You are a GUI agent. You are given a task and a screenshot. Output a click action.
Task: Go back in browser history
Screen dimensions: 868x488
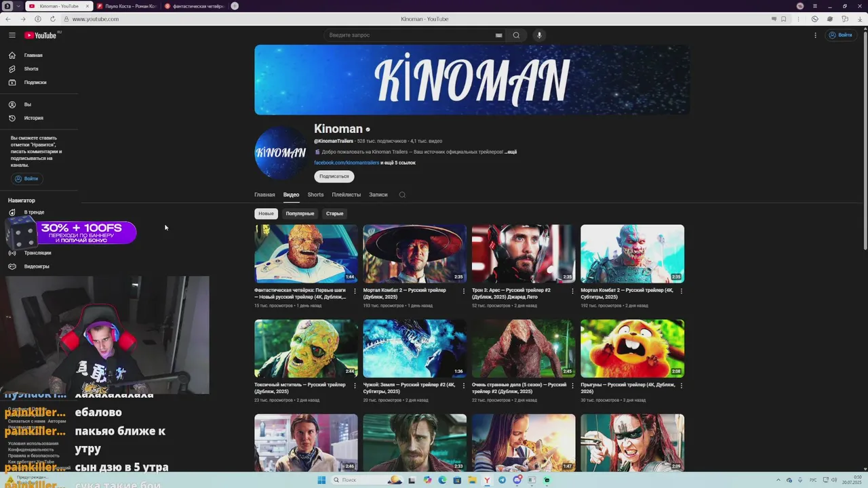pos(8,19)
